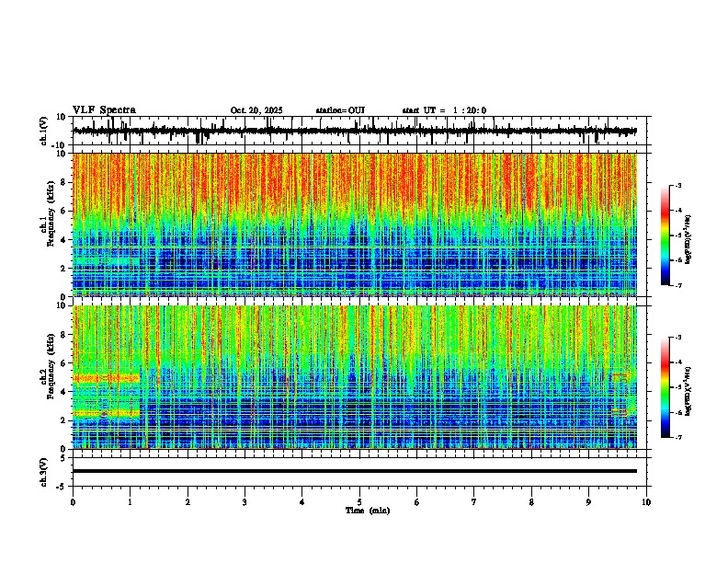This screenshot has width=728, height=563.
Task: Click the "8" kHz tick on ch.1 frequency axis
Action: 63,182
